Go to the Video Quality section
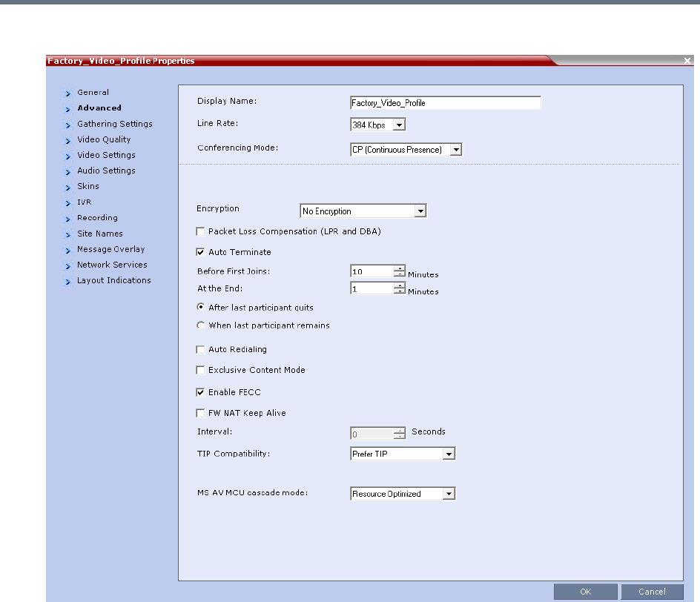700x602 pixels. point(104,139)
